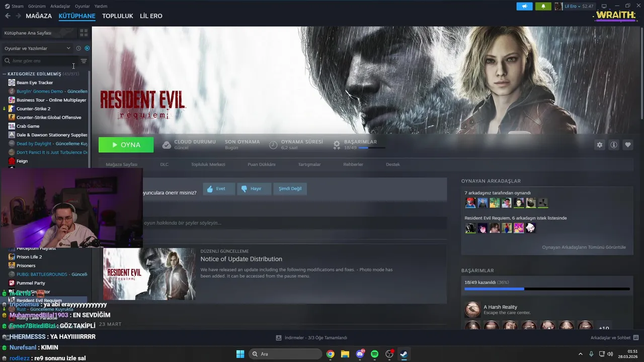Click the thumbs down Hayır icon
This screenshot has width=644, height=362.
click(244, 189)
